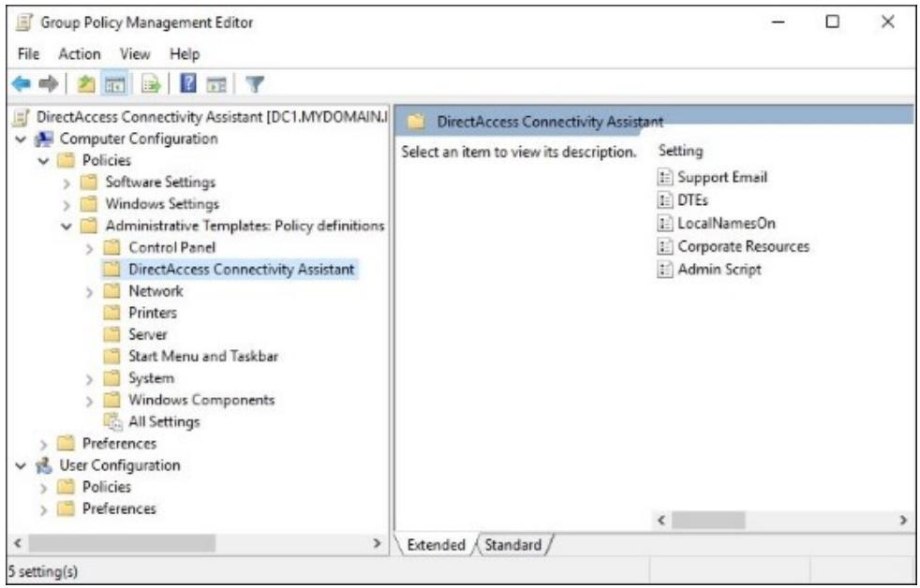Select the DTEs setting text
The height and width of the screenshot is (588, 920).
pos(693,200)
